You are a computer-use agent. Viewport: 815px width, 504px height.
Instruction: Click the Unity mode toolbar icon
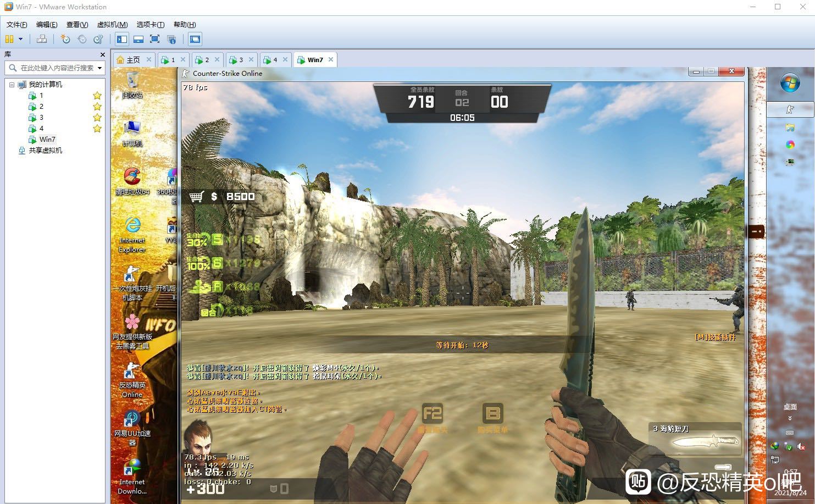click(x=171, y=39)
